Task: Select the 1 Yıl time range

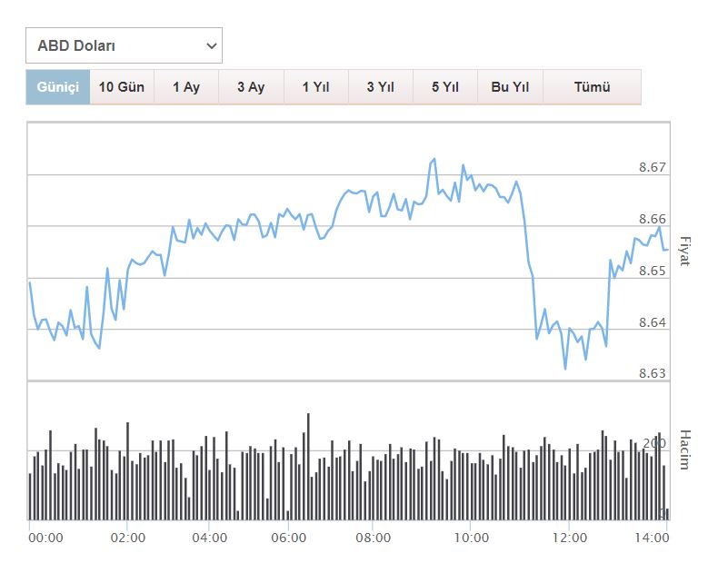Action: tap(315, 87)
